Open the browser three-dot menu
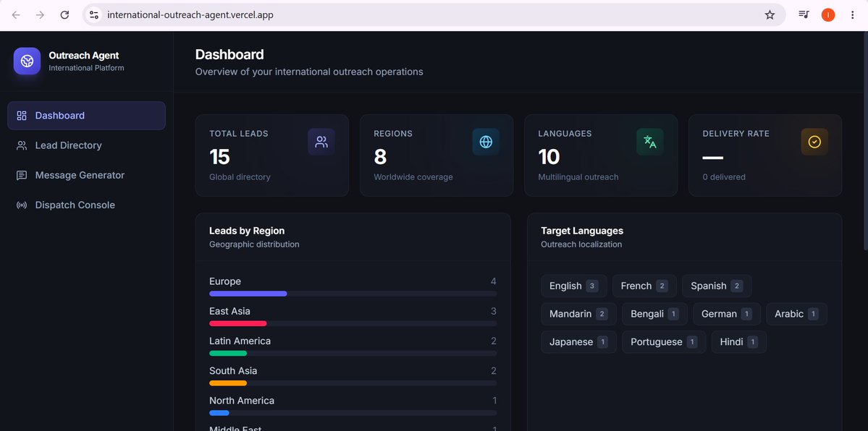This screenshot has width=868, height=431. (852, 15)
